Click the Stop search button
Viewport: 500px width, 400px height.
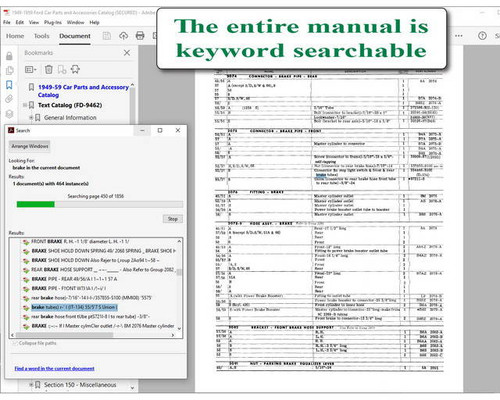pyautogui.click(x=173, y=219)
